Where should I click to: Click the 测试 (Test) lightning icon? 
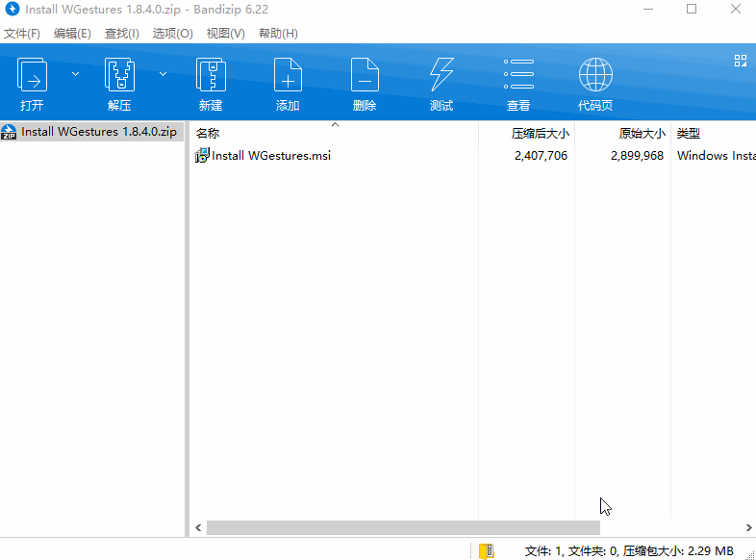(441, 74)
